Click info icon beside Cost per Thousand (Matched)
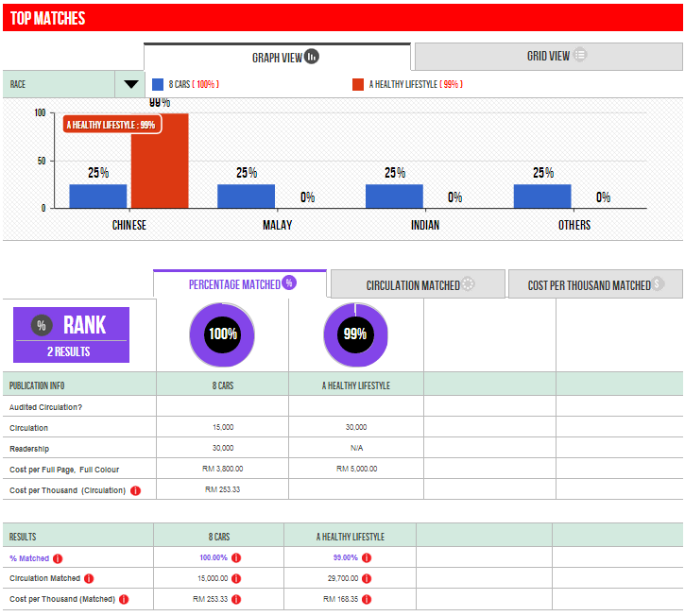The height and width of the screenshot is (616, 685). pyautogui.click(x=123, y=599)
